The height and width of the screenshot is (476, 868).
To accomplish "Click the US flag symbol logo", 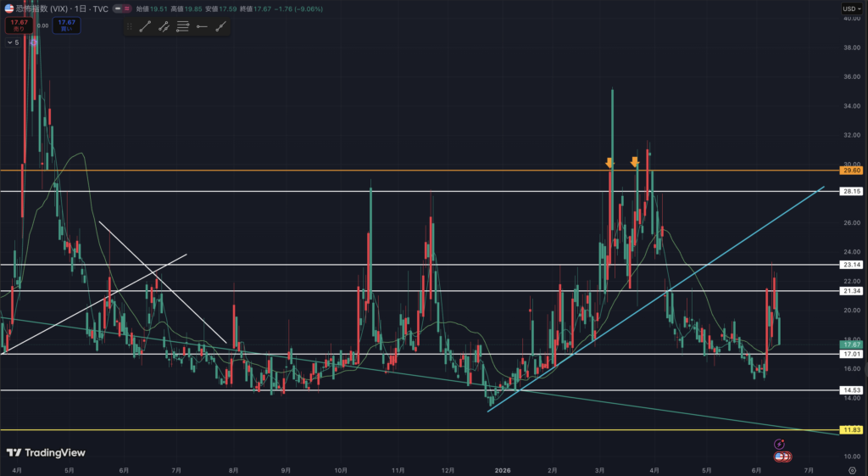I will [8, 8].
